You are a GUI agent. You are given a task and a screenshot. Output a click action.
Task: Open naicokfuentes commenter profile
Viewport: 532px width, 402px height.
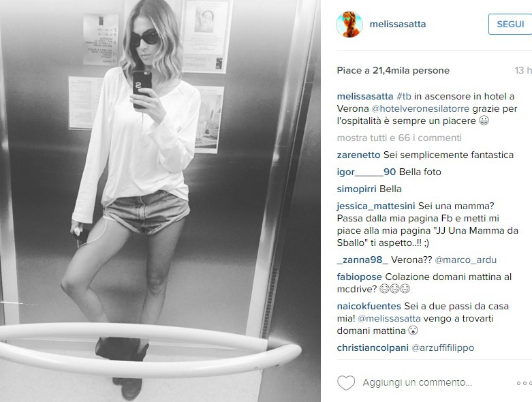pyautogui.click(x=369, y=306)
